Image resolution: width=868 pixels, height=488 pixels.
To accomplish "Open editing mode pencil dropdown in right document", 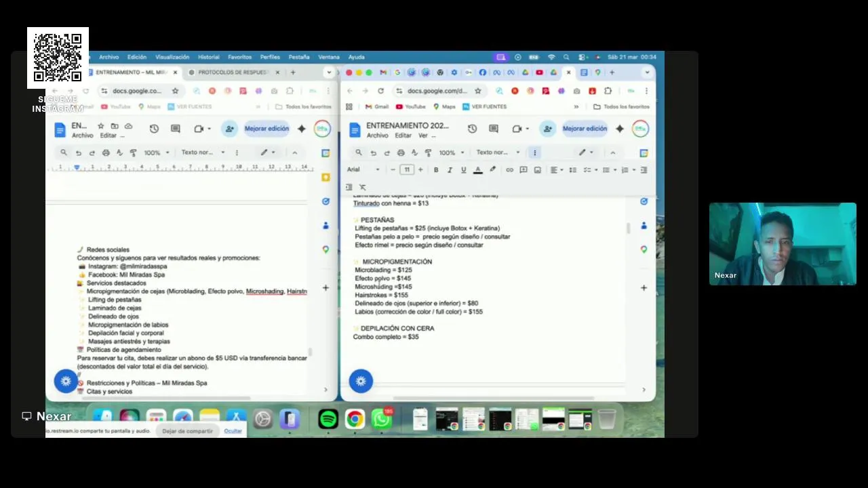I will point(586,152).
